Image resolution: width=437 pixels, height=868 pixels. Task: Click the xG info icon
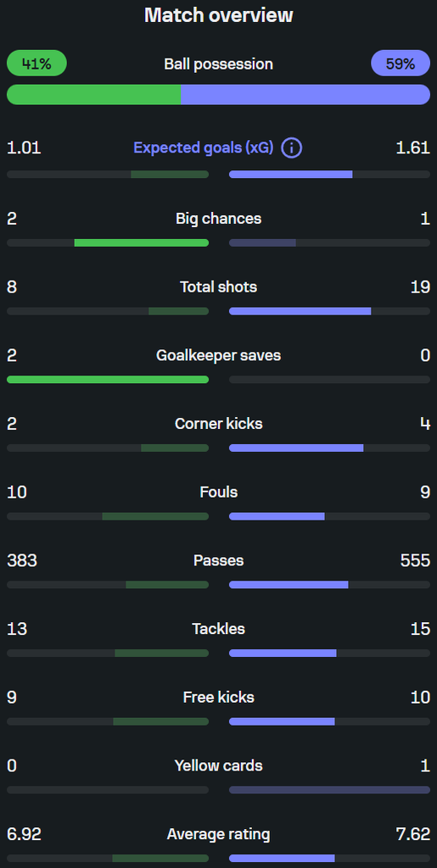[291, 148]
